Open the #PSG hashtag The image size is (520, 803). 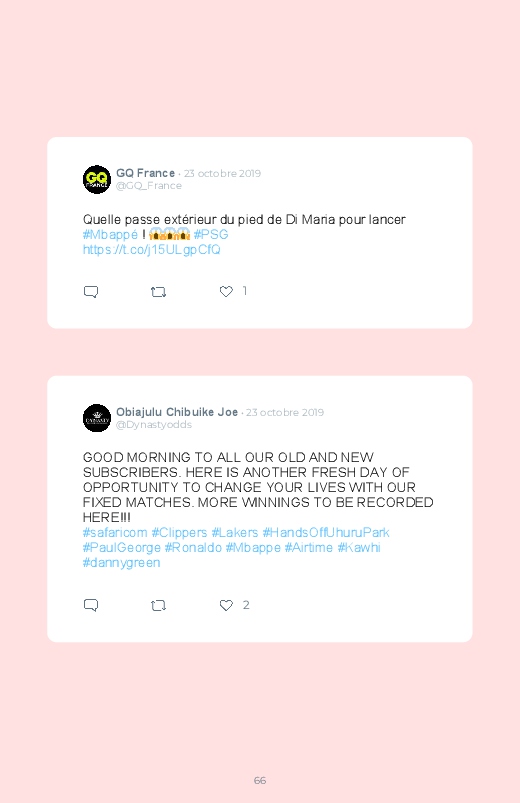click(211, 234)
